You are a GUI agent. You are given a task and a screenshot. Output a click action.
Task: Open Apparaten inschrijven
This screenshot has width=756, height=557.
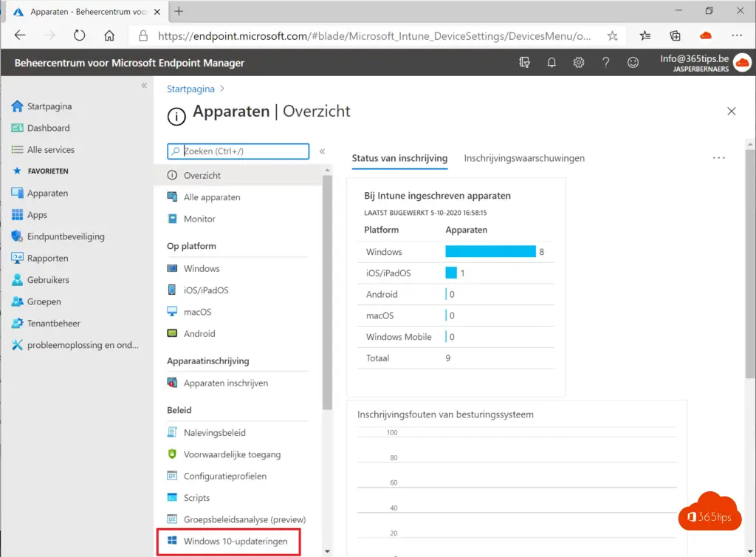coord(226,383)
